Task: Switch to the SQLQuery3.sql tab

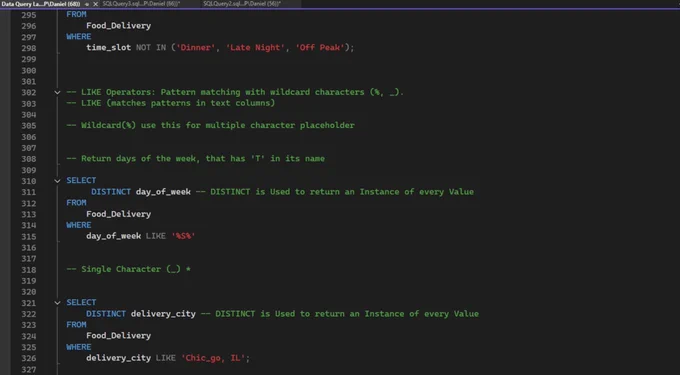Action: point(141,3)
